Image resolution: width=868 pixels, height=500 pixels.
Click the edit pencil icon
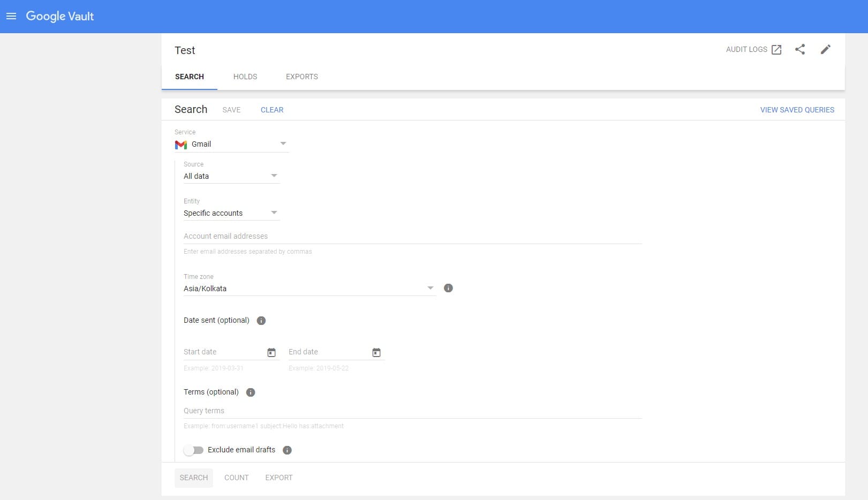click(825, 49)
